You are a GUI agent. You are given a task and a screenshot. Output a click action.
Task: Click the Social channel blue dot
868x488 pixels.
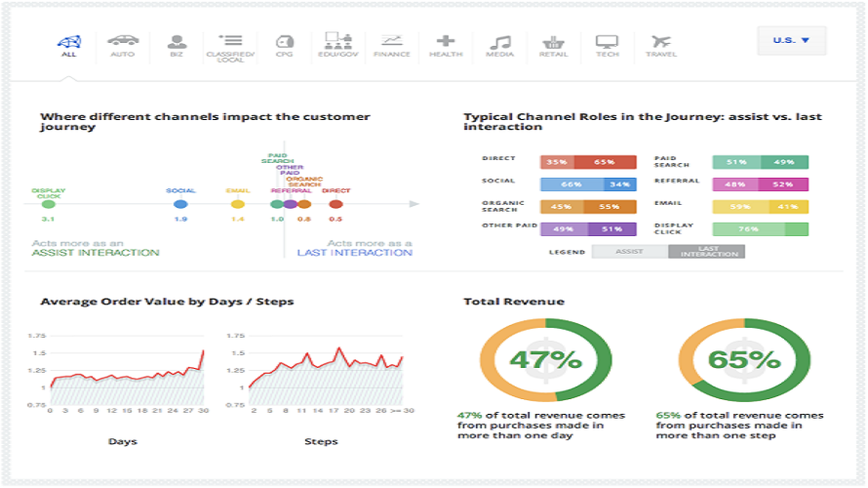point(180,204)
